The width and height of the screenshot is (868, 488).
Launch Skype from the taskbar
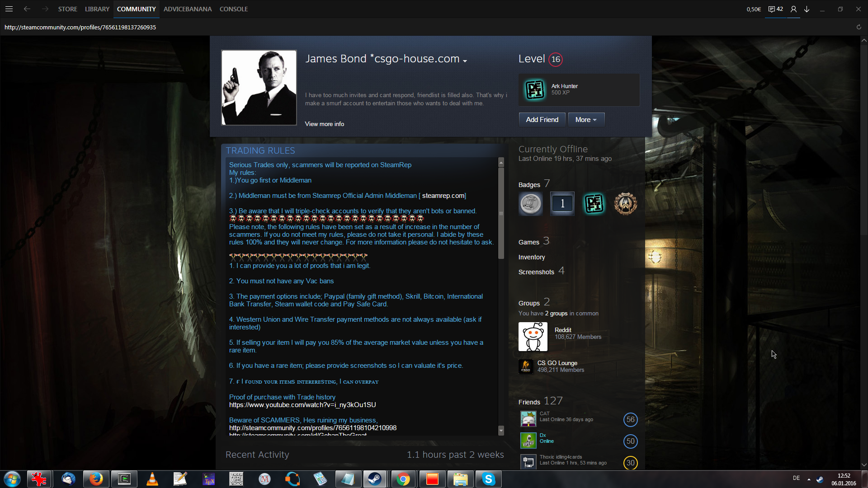488,479
